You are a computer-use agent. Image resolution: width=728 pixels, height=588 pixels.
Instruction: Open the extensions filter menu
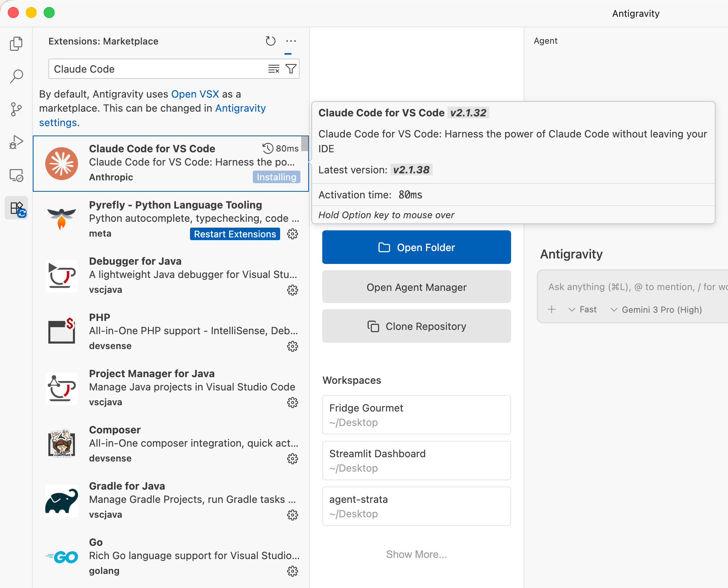pyautogui.click(x=291, y=69)
